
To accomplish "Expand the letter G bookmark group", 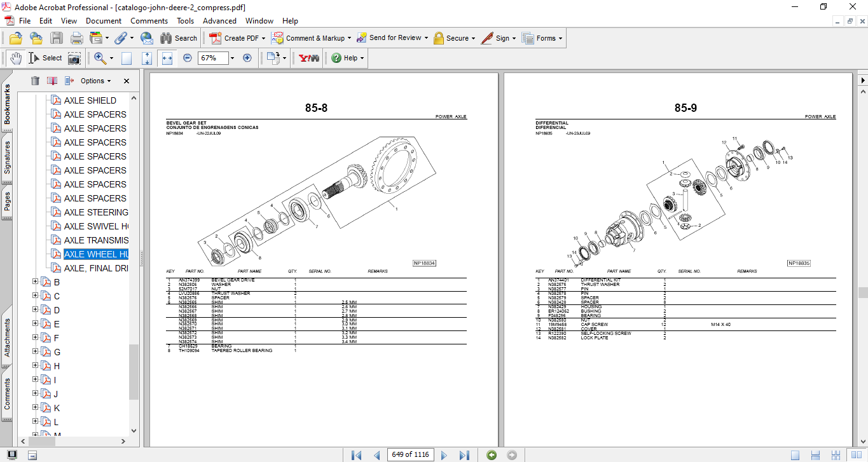I will 34,351.
